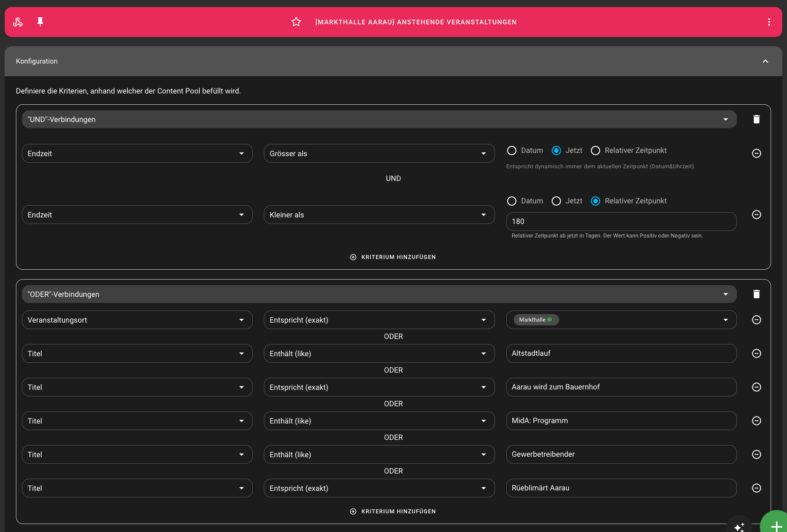The height and width of the screenshot is (532, 787).
Task: Click the pin icon in the header bar
Action: (40, 22)
